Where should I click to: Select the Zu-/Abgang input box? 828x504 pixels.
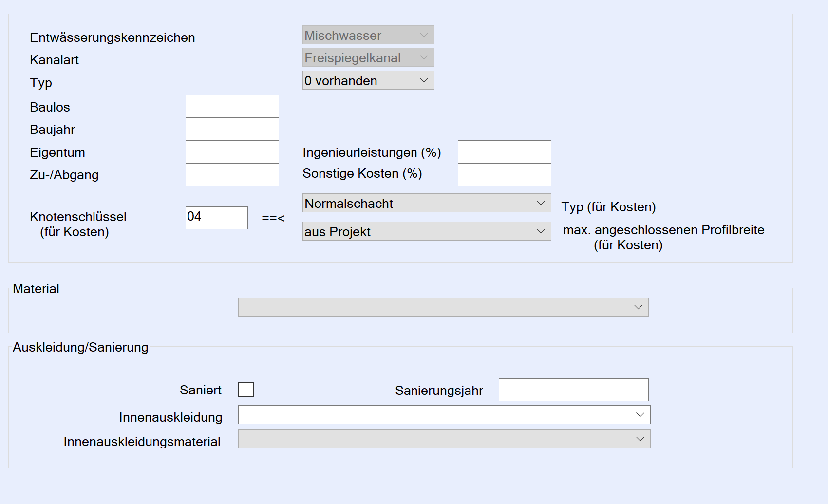[232, 174]
